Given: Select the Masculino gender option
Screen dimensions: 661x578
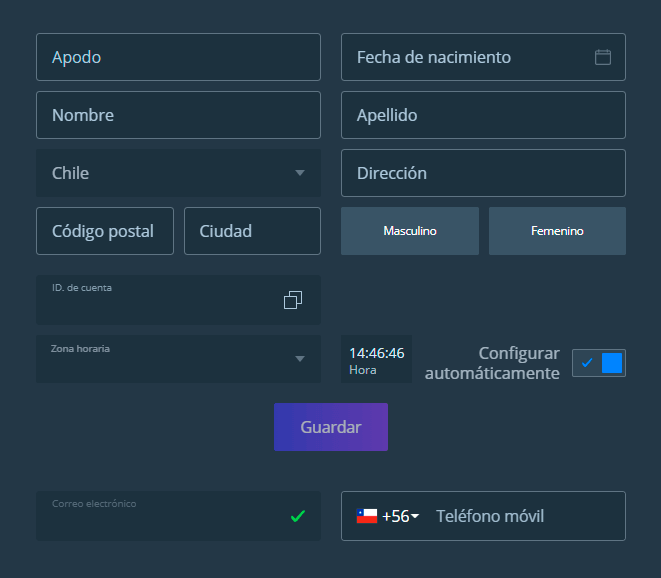Looking at the screenshot, I should pyautogui.click(x=410, y=231).
